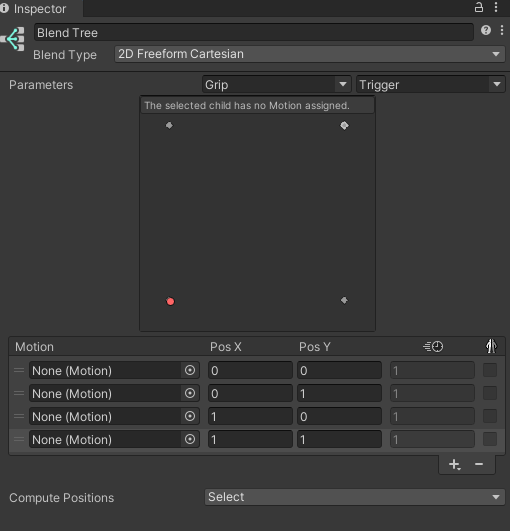Grab reorder handle of second motion row

19,393
